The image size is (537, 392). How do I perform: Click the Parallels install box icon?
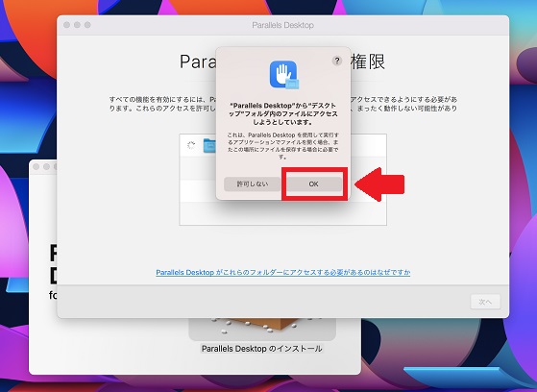coord(262,329)
